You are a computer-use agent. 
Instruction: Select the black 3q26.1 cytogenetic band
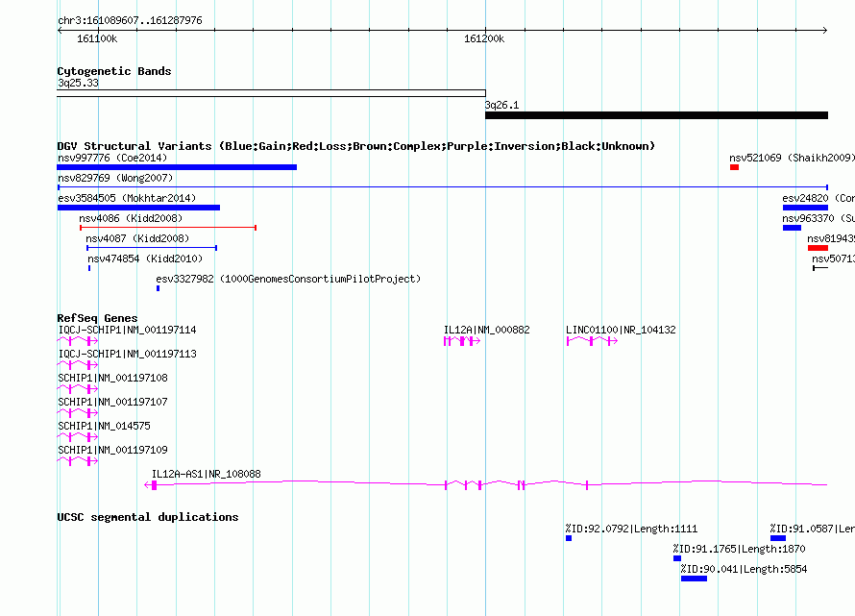[656, 115]
